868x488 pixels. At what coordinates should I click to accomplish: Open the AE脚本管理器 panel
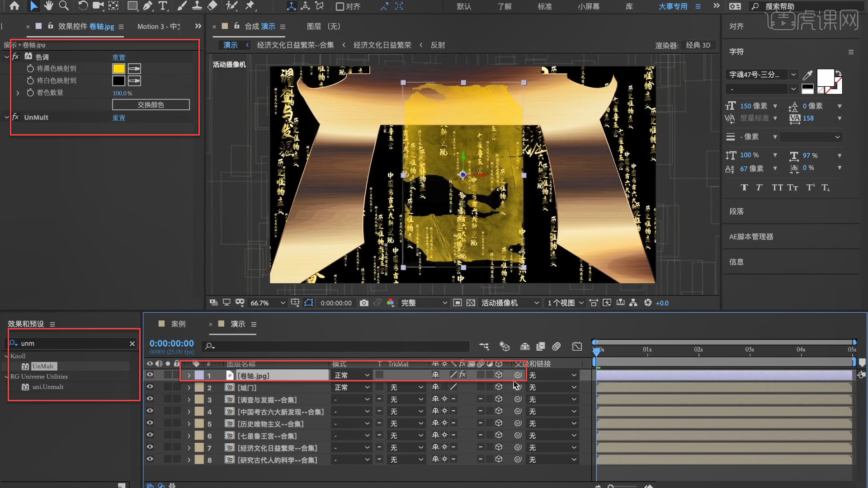(x=751, y=237)
